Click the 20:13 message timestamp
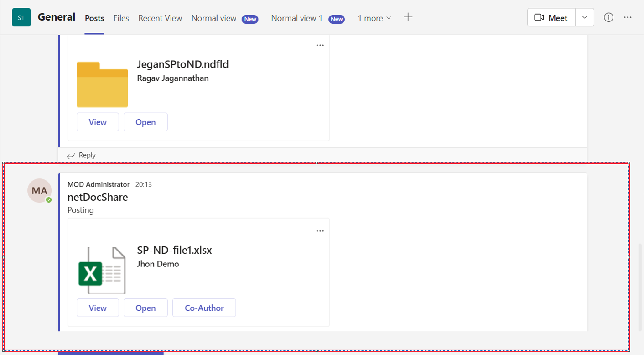644x355 pixels. point(144,184)
